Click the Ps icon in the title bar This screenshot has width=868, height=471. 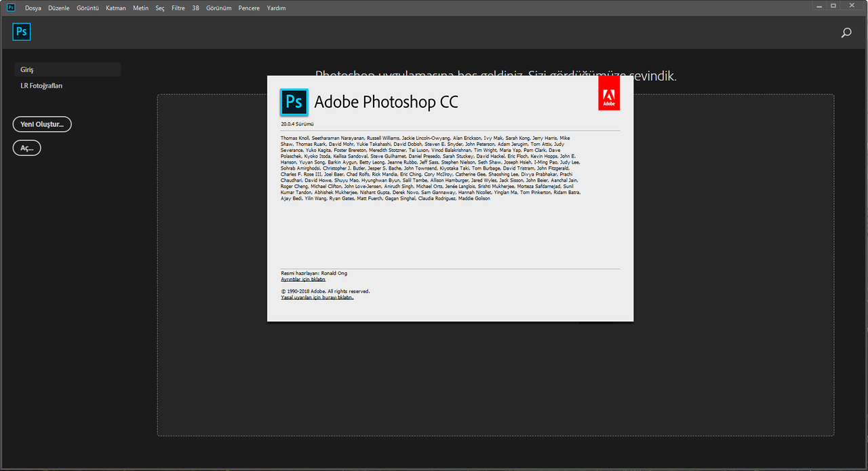point(11,7)
